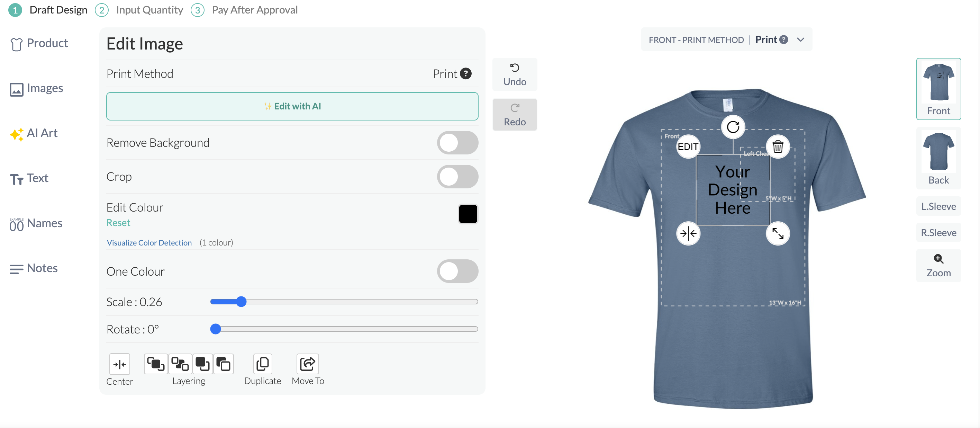Click the rotate handle above the design
The width and height of the screenshot is (980, 428).
(x=733, y=127)
